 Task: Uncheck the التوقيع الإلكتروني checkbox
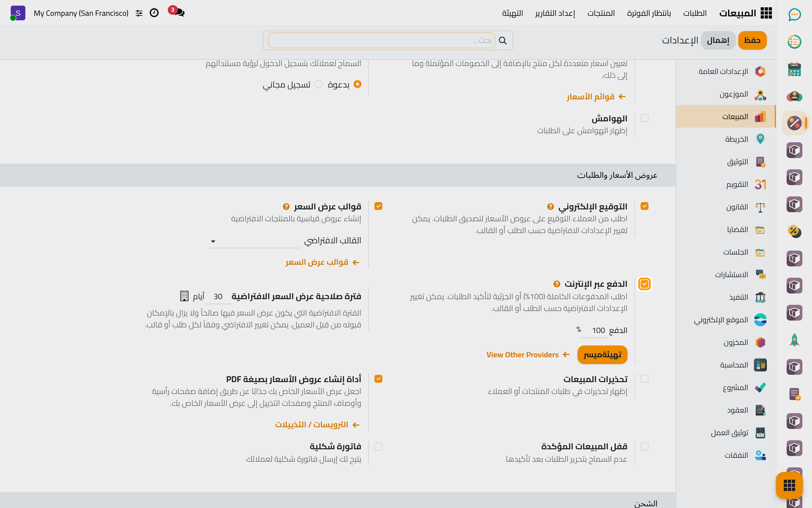pos(645,206)
